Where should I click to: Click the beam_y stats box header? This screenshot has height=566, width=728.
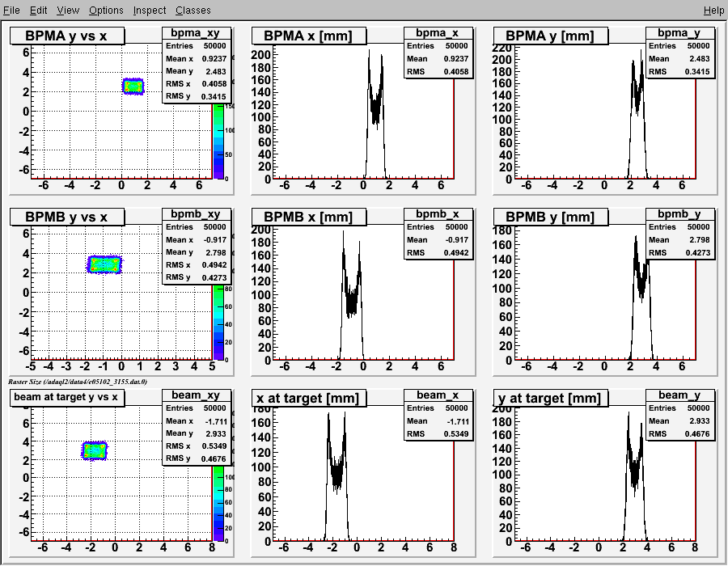pos(679,395)
